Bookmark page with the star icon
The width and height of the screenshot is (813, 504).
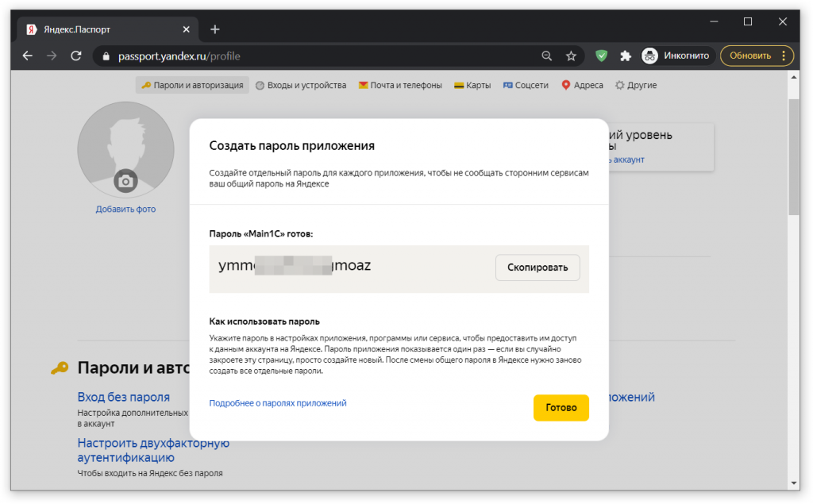(x=571, y=56)
